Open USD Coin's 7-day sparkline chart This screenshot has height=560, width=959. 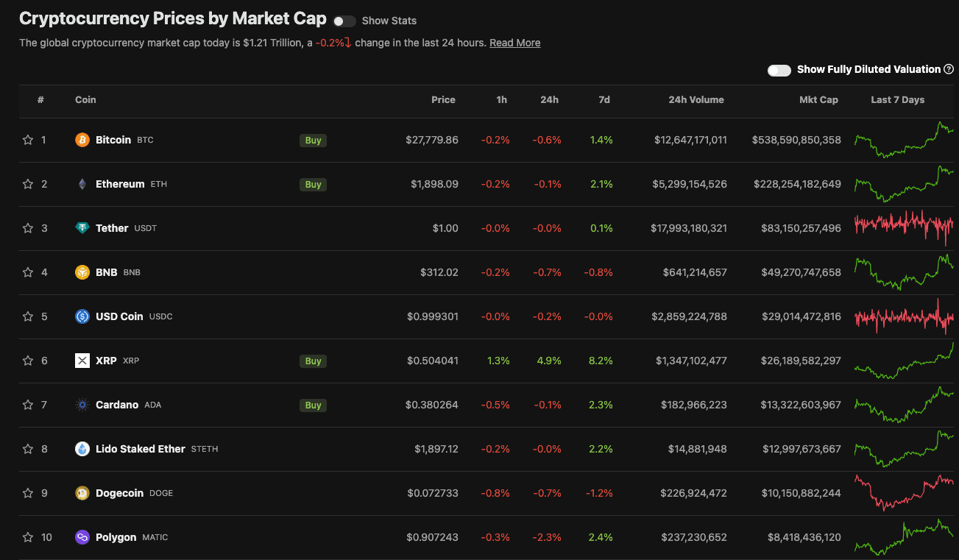[x=904, y=316]
